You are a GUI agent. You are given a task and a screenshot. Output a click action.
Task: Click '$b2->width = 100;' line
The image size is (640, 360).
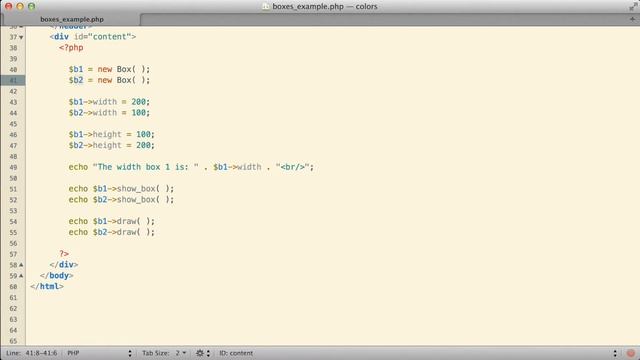click(x=109, y=113)
